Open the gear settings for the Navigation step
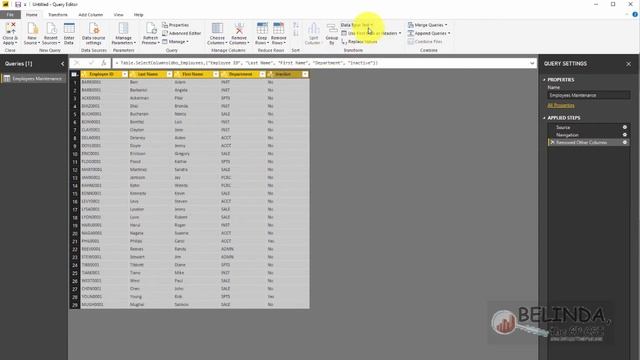The width and height of the screenshot is (640, 360). click(624, 135)
